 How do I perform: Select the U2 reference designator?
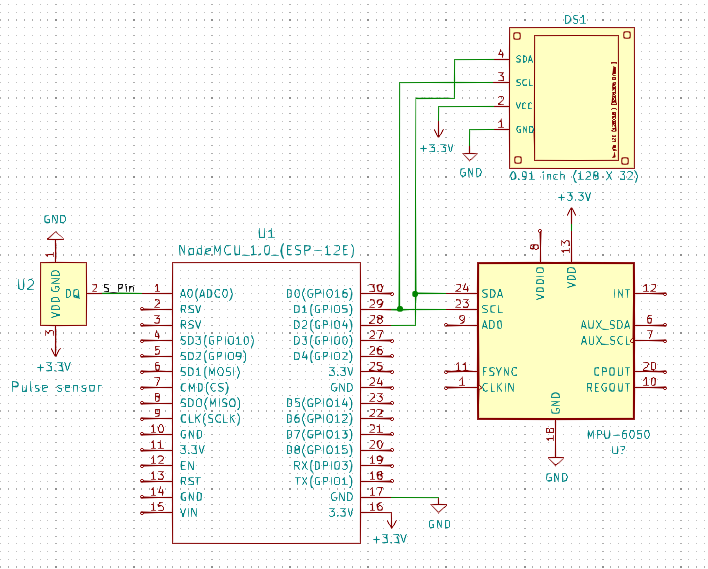[25, 285]
